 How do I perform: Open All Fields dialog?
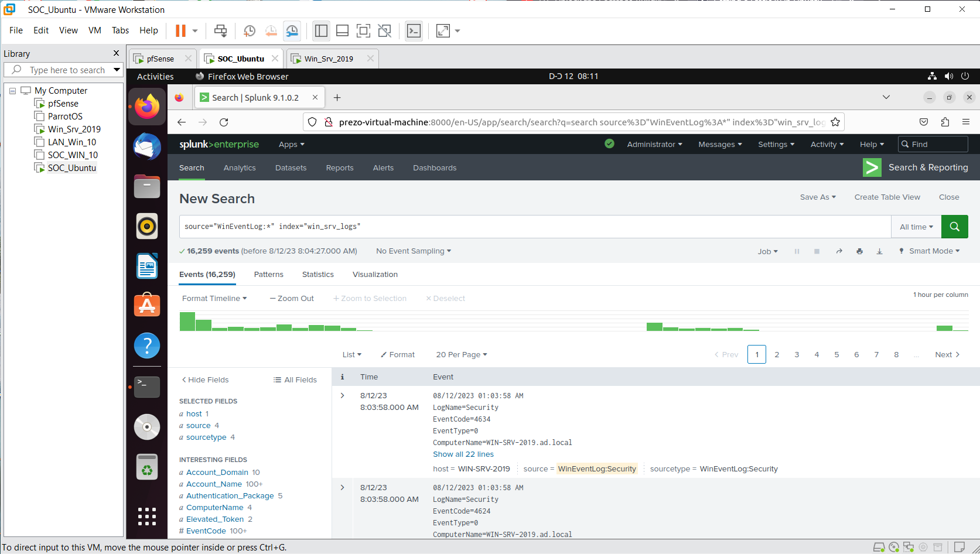click(x=295, y=380)
